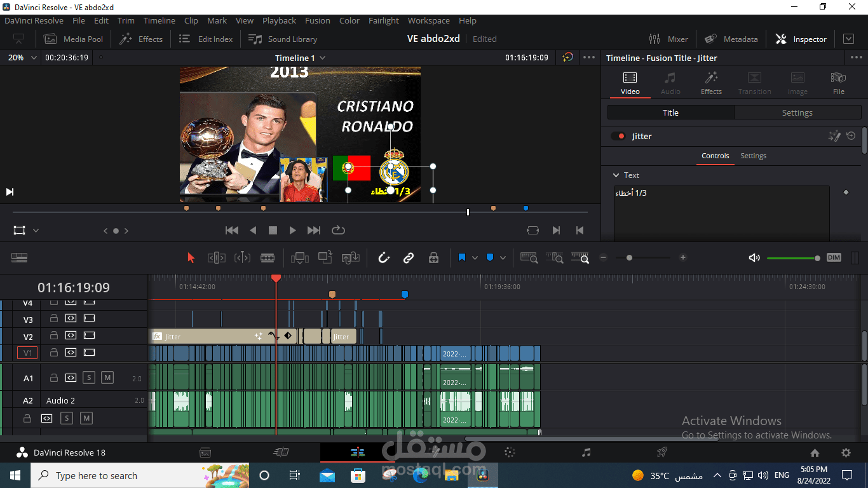Open viewer options three-dot menu
868x488 pixels.
pos(590,57)
